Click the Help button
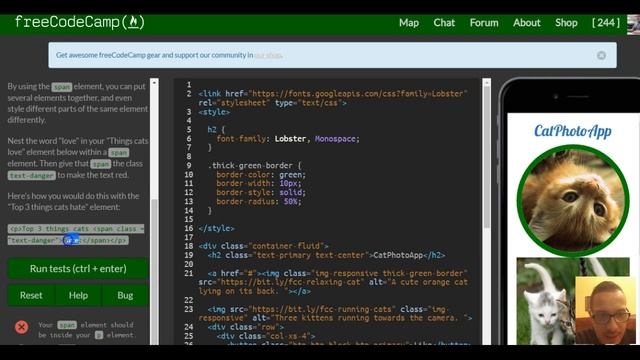 pyautogui.click(x=78, y=295)
